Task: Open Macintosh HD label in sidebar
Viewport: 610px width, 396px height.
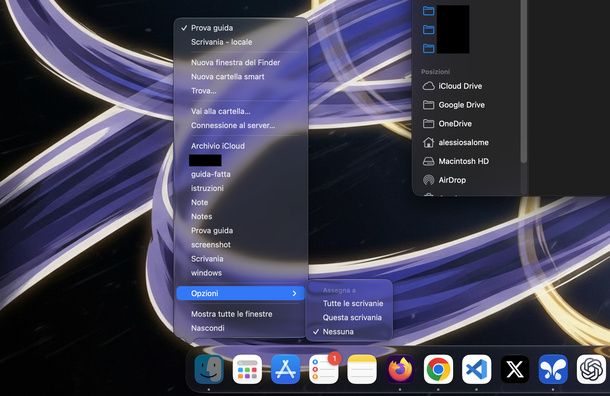Action: (464, 161)
